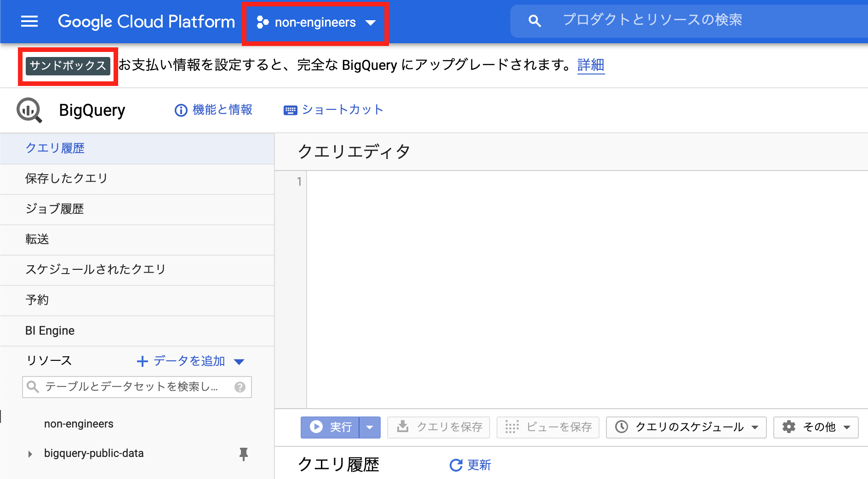The width and height of the screenshot is (868, 479).
Task: Click the keyboard icon beside ショートカット
Action: click(x=290, y=110)
